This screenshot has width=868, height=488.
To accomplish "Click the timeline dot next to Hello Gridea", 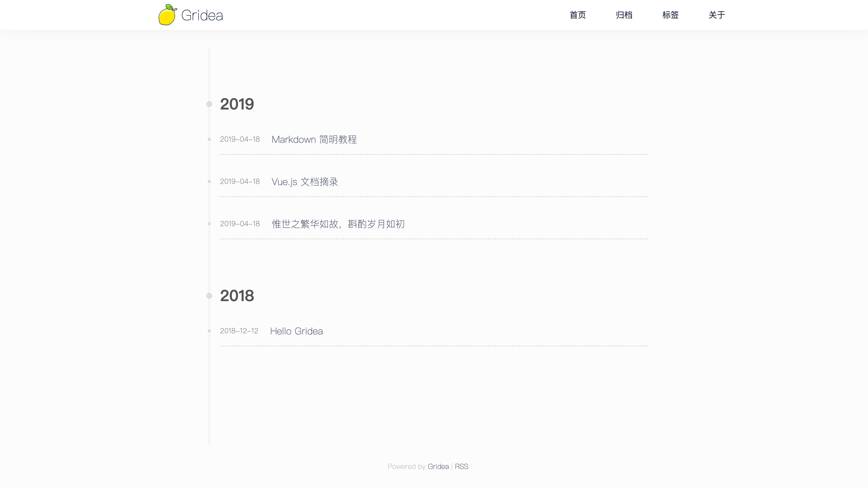I will [209, 331].
